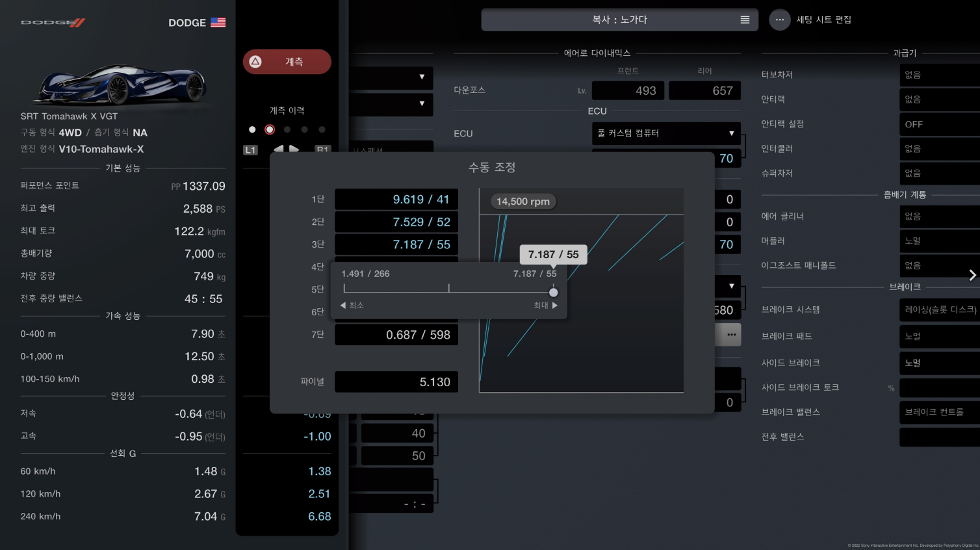Click the right chevron at screen edge
The width and height of the screenshot is (980, 550).
tap(972, 275)
